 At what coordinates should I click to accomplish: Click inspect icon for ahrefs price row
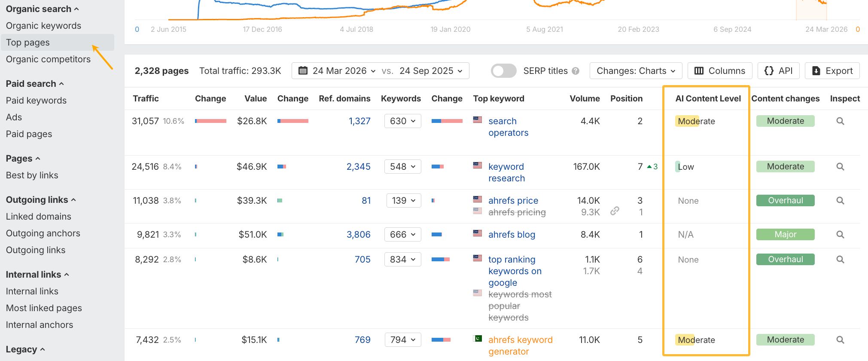[x=840, y=201]
